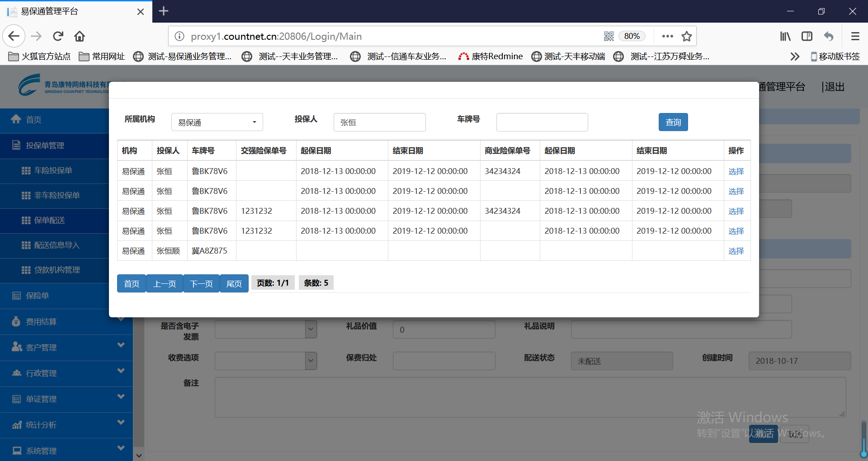The height and width of the screenshot is (461, 868).
Task: Click the 车牌号 input field
Action: tap(542, 122)
